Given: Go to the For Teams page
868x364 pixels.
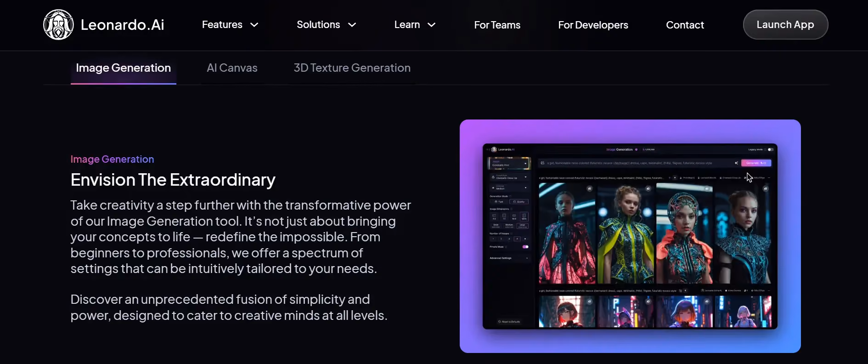Looking at the screenshot, I should coord(497,25).
